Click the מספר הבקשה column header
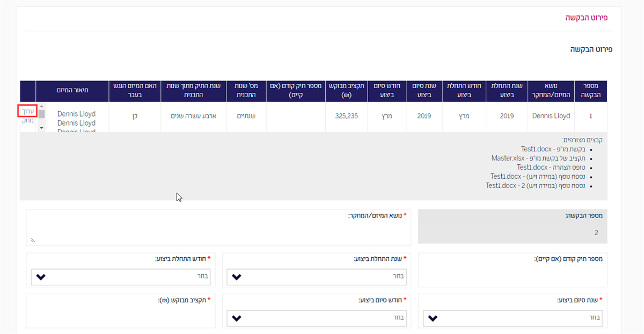644x334 pixels. (591, 91)
